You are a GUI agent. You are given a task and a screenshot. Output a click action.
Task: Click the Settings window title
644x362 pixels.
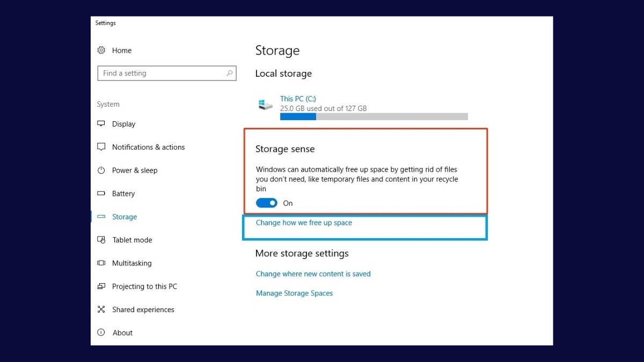pos(106,23)
